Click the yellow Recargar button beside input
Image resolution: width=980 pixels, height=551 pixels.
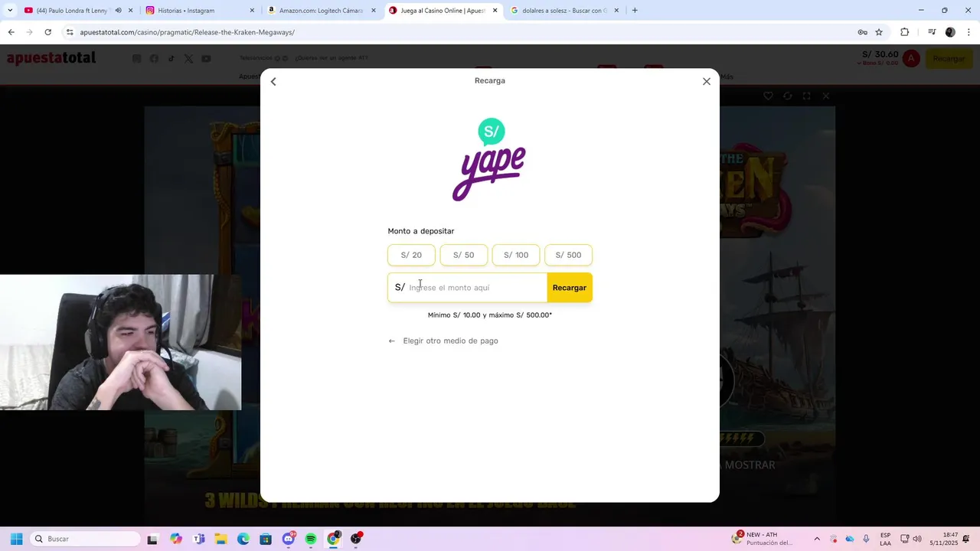pos(570,288)
